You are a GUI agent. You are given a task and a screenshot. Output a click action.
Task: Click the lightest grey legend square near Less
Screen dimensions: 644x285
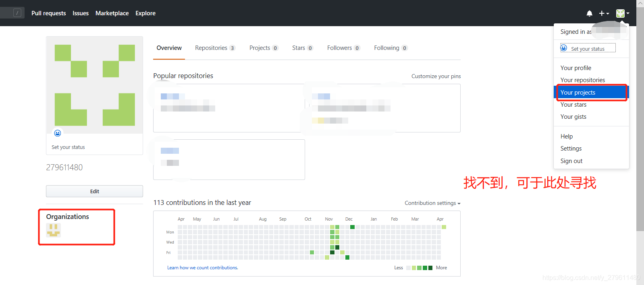408,268
